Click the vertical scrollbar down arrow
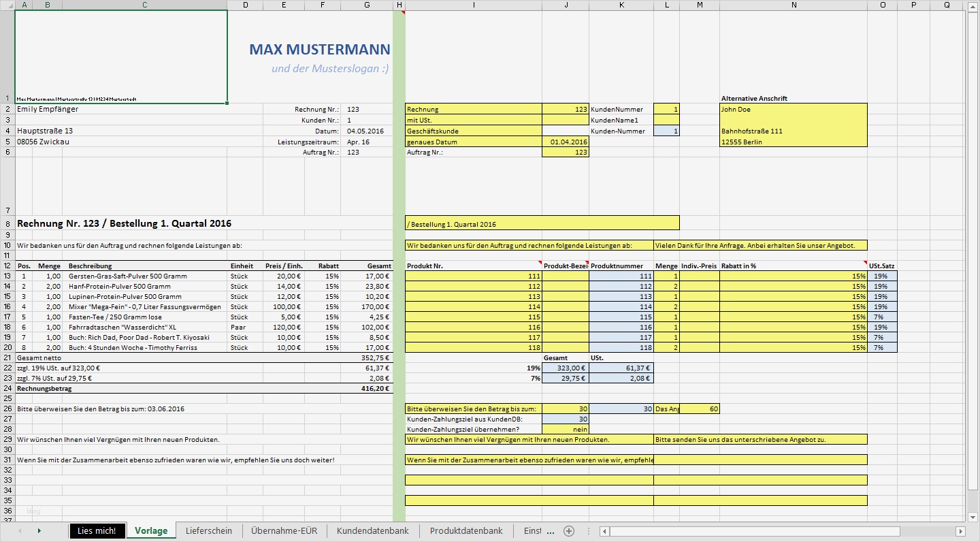The width and height of the screenshot is (980, 542). point(973,515)
